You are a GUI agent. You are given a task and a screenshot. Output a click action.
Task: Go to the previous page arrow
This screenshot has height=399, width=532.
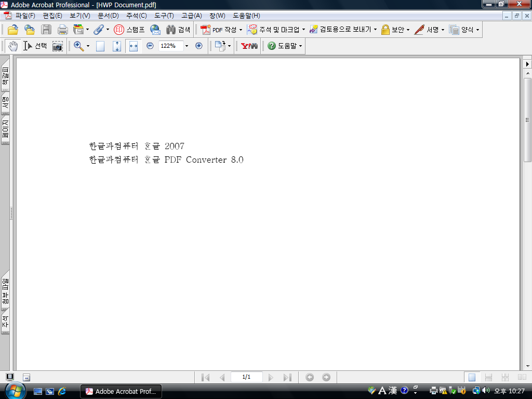point(222,377)
